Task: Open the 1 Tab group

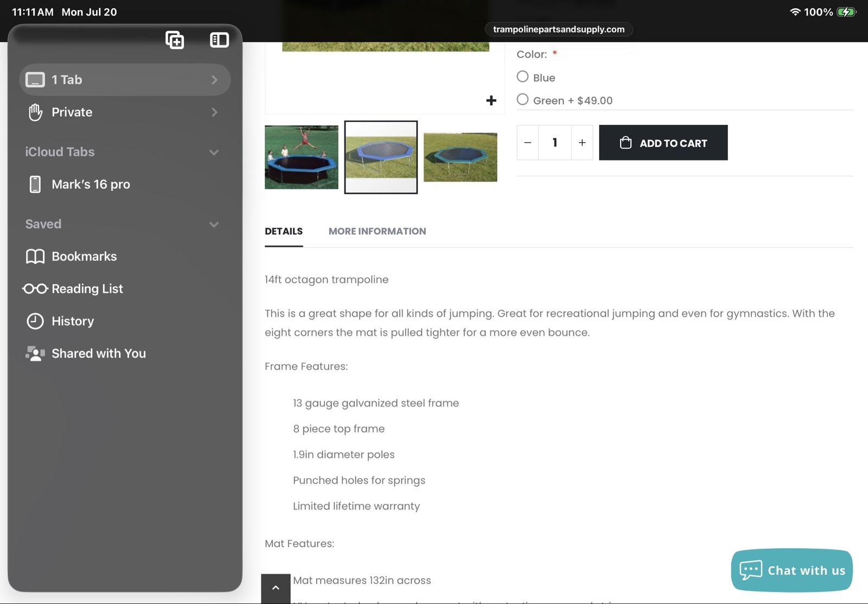Action: (x=125, y=80)
